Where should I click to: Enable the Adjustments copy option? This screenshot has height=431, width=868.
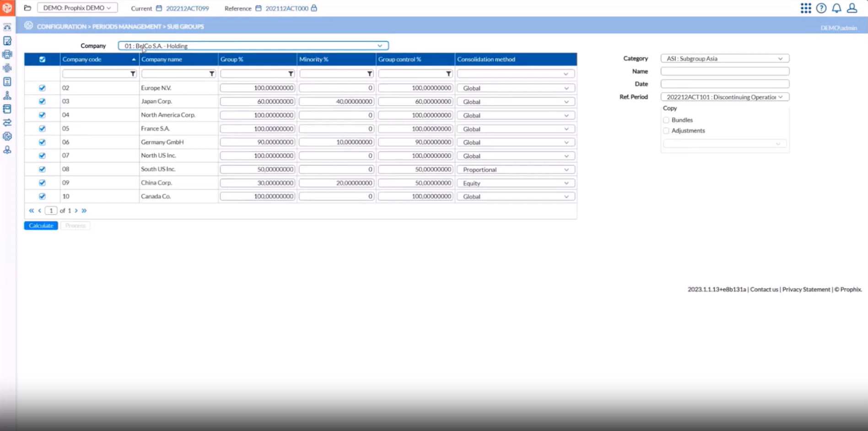[666, 130]
